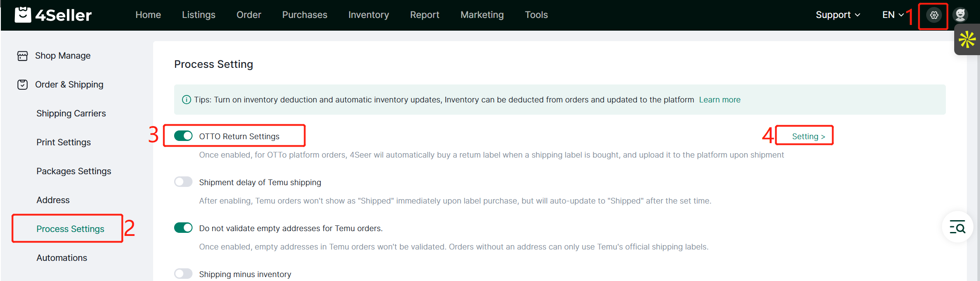Open the settings gear icon
980x281 pixels.
click(934, 15)
